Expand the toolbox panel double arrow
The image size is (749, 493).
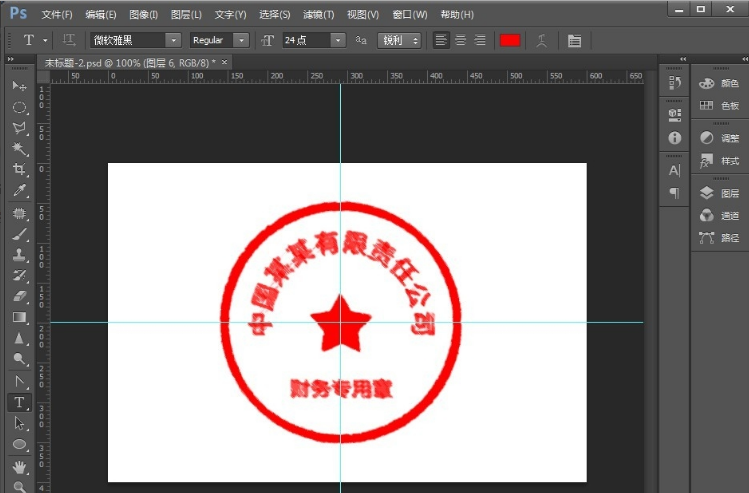tap(11, 59)
